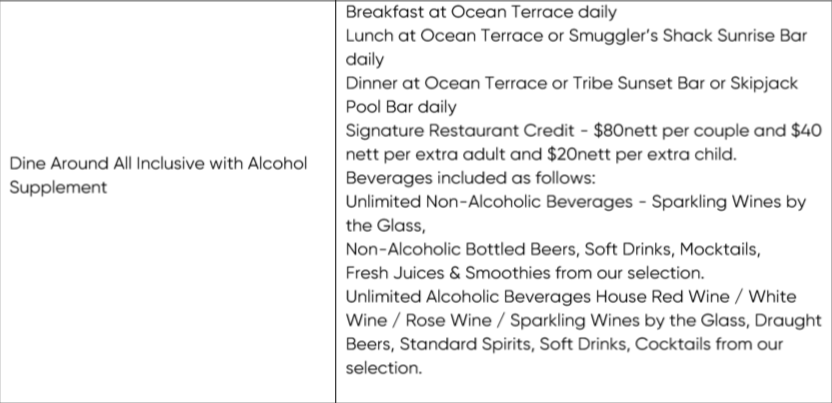The height and width of the screenshot is (403, 832).
Task: Click the 'Dine Around All Inclusive with Alcohol' label
Action: (158, 163)
